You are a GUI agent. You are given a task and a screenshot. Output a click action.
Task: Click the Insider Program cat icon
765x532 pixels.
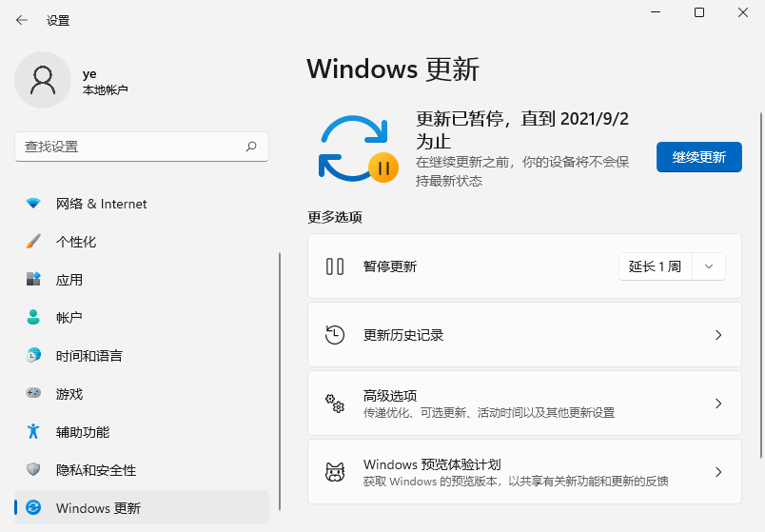[x=335, y=472]
